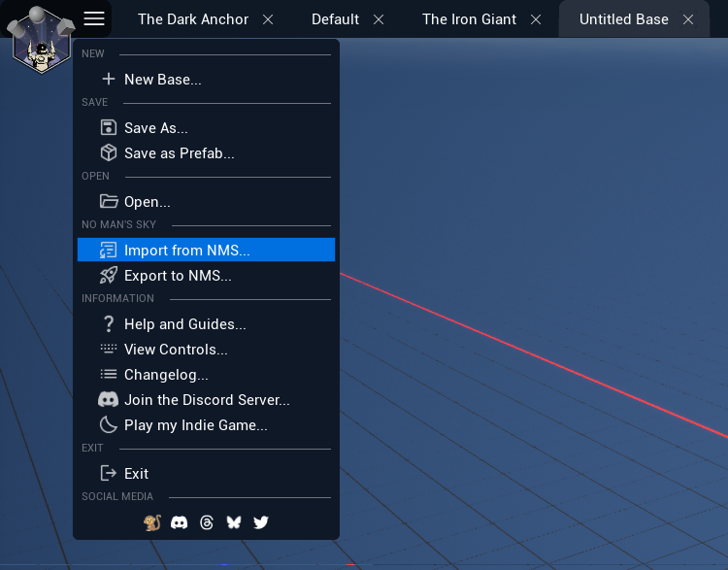Open the Threads social media icon
Image resolution: width=728 pixels, height=570 pixels.
206,522
